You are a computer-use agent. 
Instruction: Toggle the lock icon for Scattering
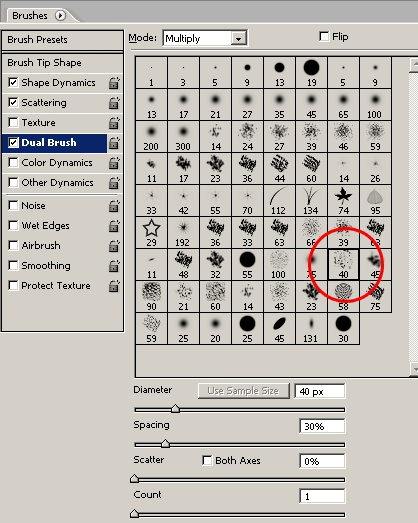(114, 103)
